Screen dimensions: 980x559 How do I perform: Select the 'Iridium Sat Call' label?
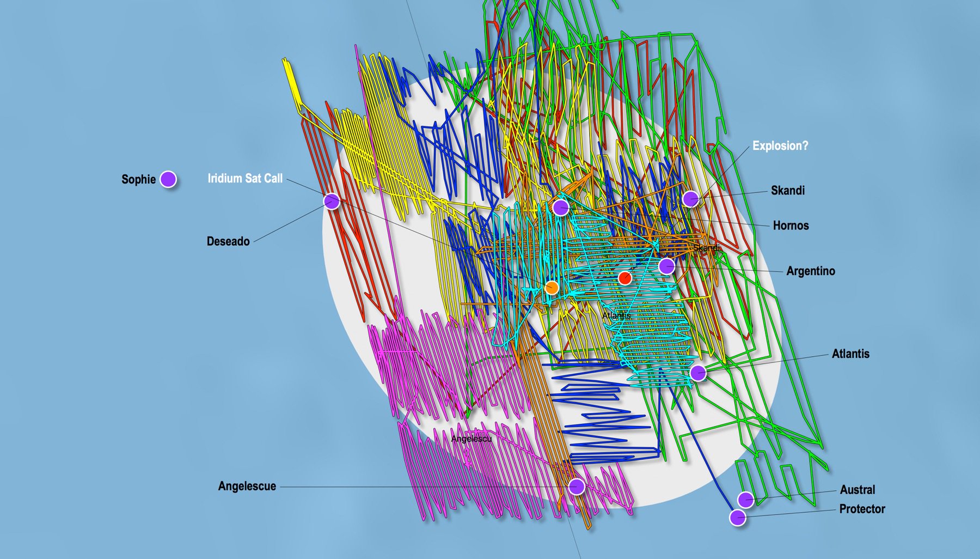[x=245, y=178]
